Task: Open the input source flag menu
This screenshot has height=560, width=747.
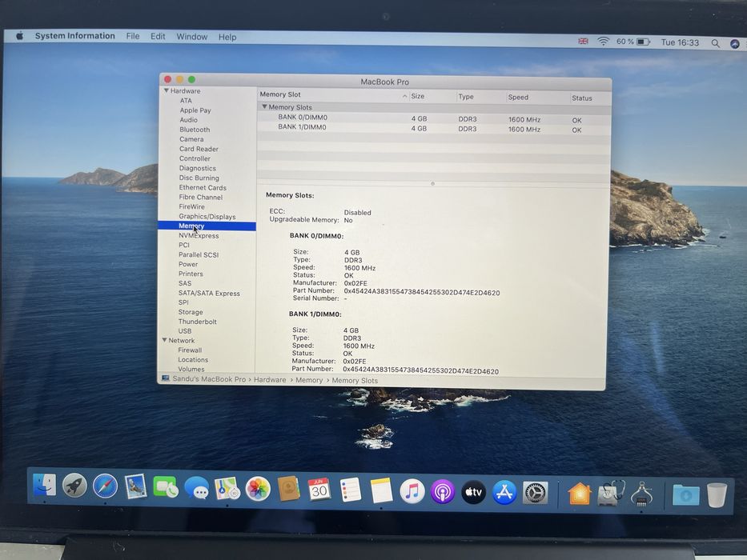Action: 583,41
